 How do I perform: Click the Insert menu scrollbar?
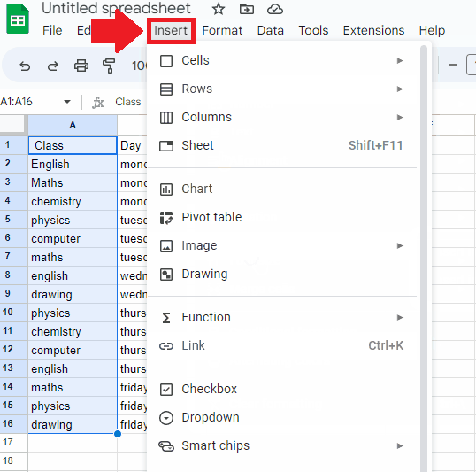pos(424,259)
